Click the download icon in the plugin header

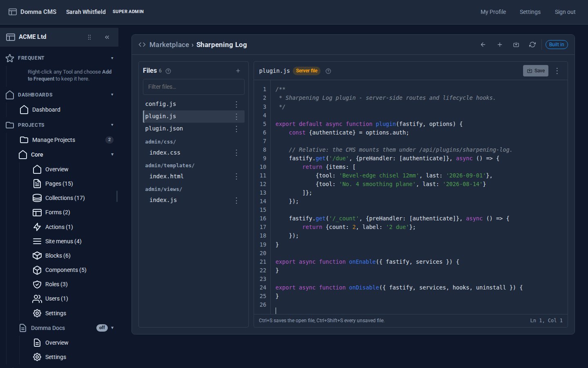point(516,45)
